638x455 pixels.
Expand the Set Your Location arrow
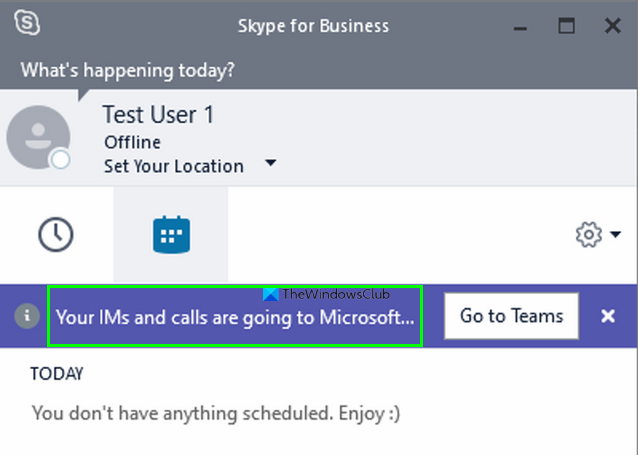click(270, 165)
